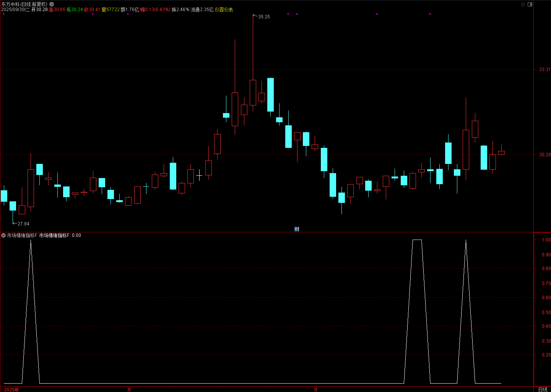Click the high price 高30.65 value
551x392 pixels.
[x=57, y=10]
